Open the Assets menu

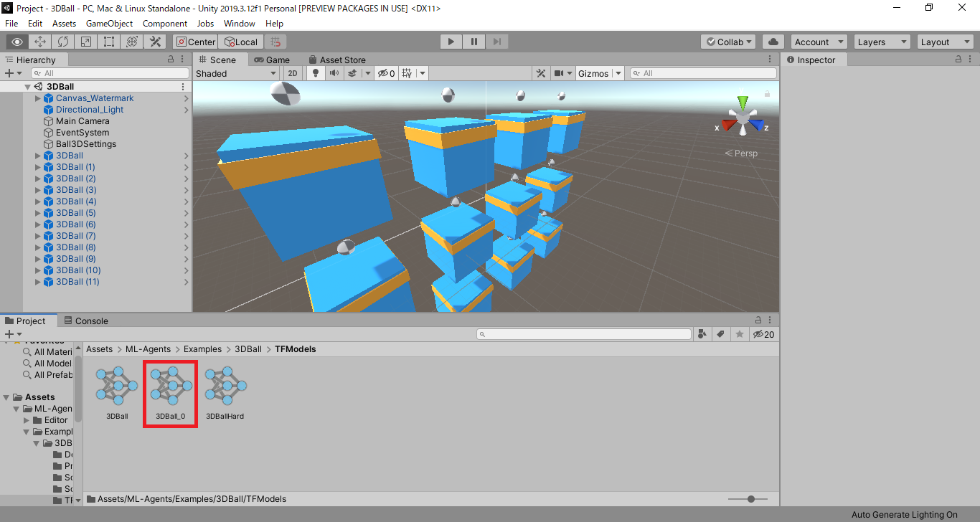(x=64, y=23)
